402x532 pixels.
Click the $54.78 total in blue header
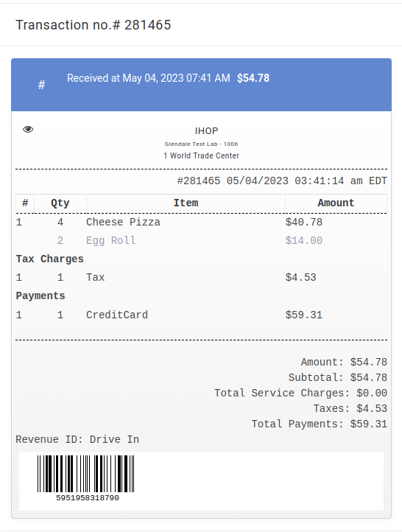point(253,78)
